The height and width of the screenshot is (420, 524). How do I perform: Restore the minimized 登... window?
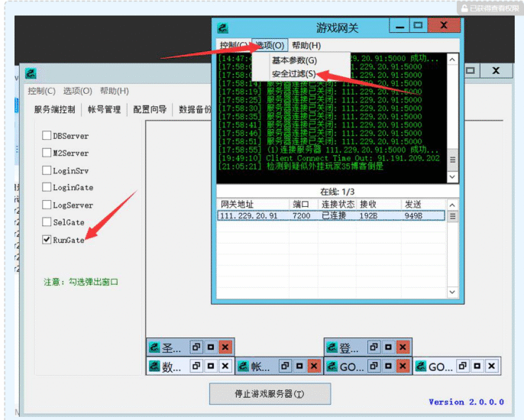(x=374, y=347)
